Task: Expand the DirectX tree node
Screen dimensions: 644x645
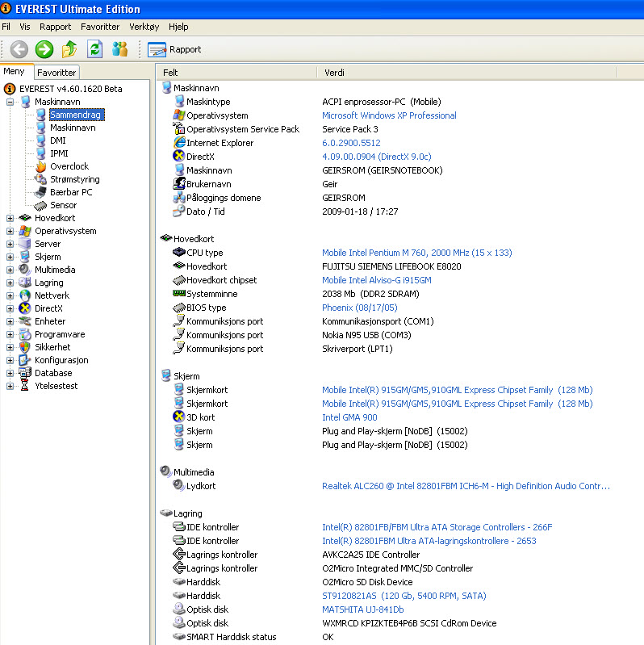Action: [x=10, y=309]
